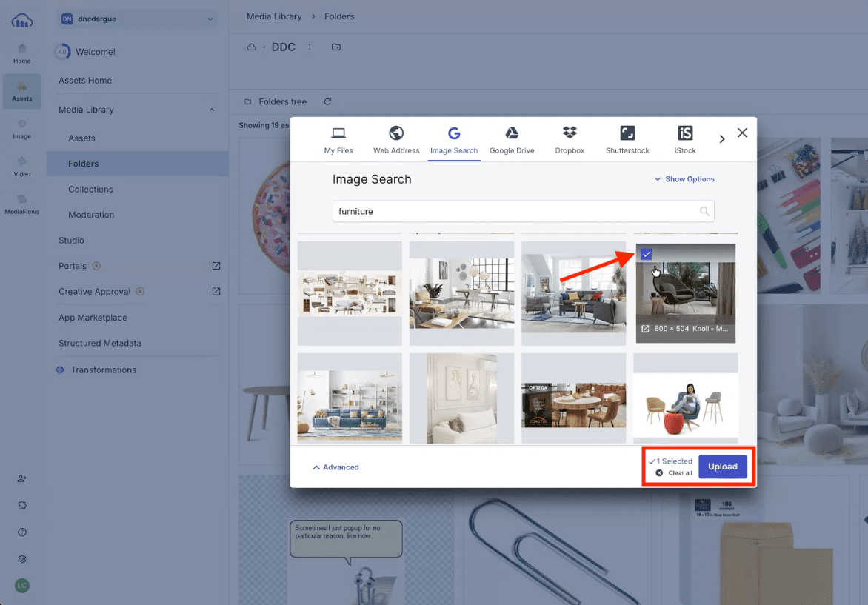The width and height of the screenshot is (868, 605).
Task: Toggle the Folders tree panel
Action: pyautogui.click(x=276, y=102)
